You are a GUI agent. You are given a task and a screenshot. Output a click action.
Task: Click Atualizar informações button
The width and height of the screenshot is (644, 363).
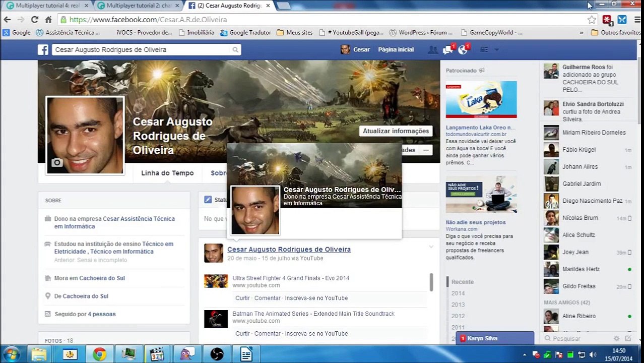[396, 131]
